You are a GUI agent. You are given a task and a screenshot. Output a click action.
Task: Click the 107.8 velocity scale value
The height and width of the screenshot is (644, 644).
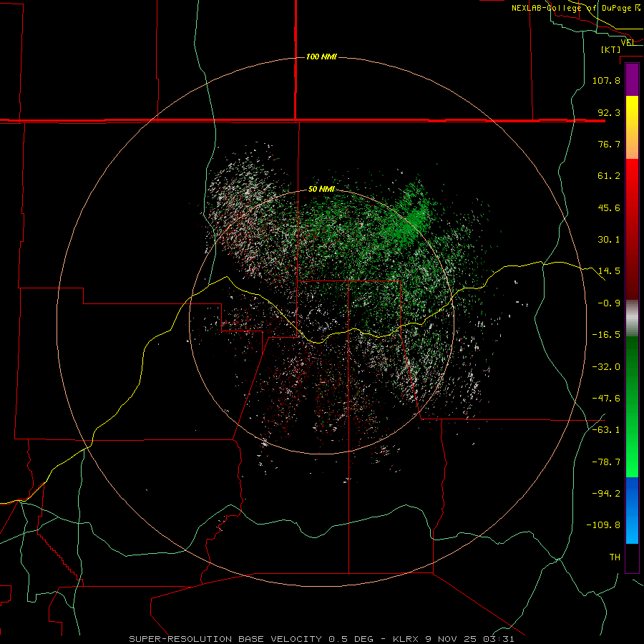click(x=606, y=80)
